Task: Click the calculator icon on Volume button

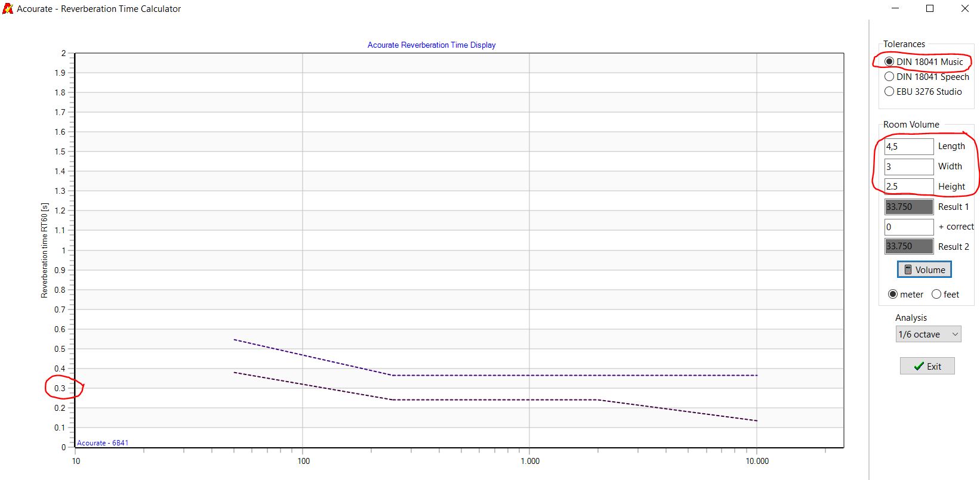Action: 908,270
